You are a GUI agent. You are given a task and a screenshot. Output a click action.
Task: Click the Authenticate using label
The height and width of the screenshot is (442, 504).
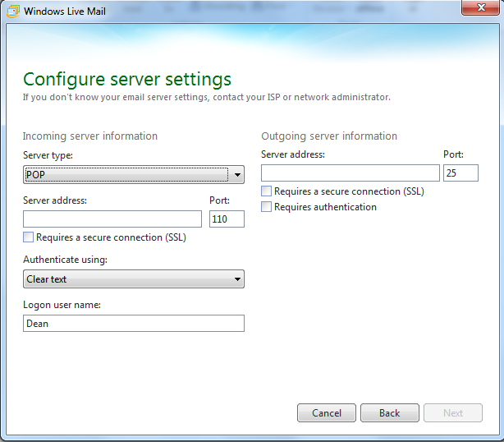click(65, 260)
